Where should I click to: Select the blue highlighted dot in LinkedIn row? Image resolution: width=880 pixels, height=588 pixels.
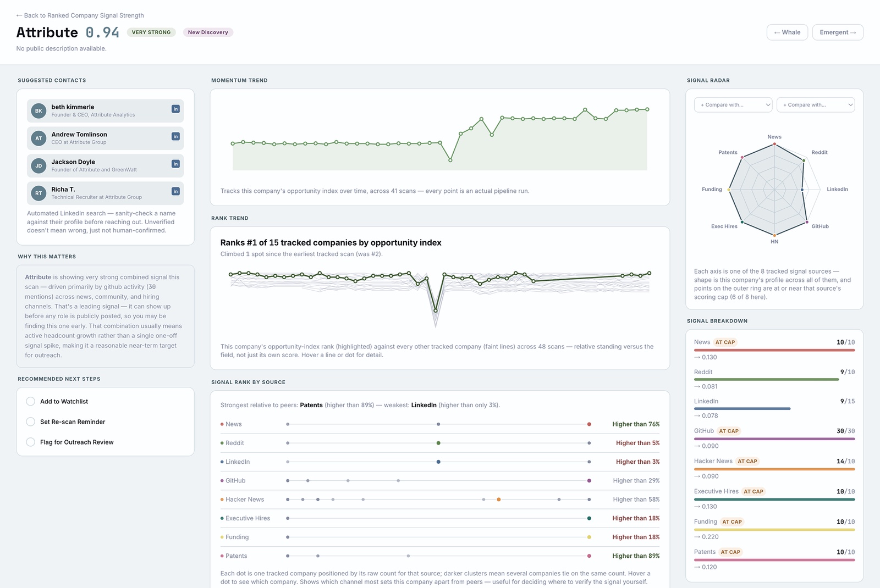point(438,462)
